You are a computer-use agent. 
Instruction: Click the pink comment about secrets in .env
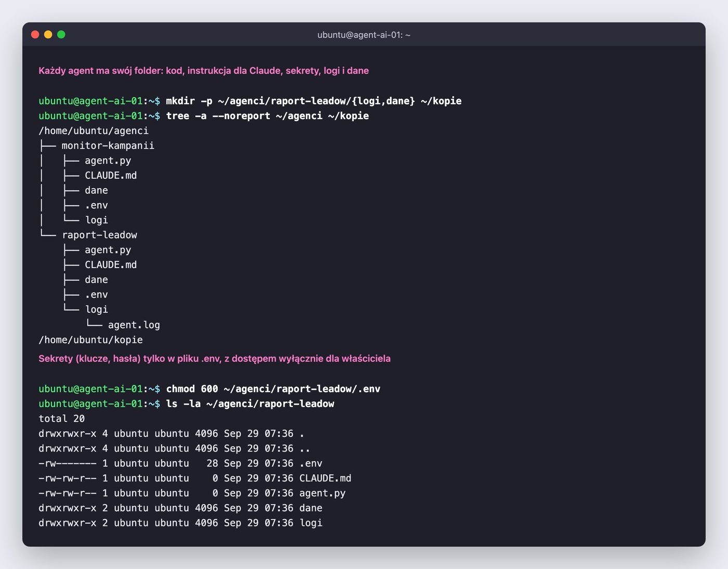point(215,359)
